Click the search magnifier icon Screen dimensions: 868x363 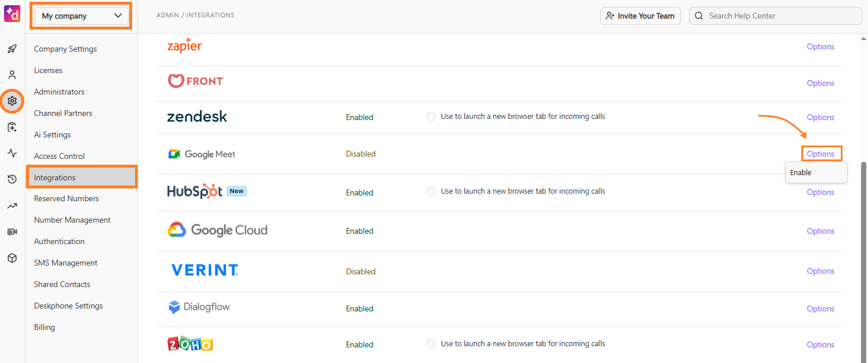click(x=699, y=16)
